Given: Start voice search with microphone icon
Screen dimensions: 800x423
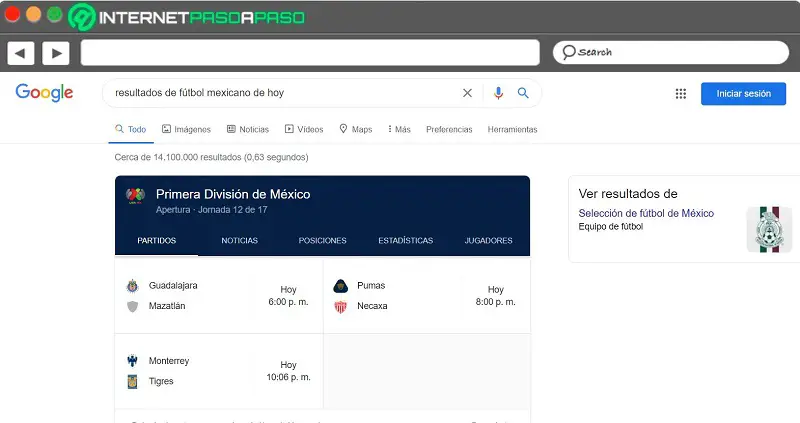Looking at the screenshot, I should [498, 93].
